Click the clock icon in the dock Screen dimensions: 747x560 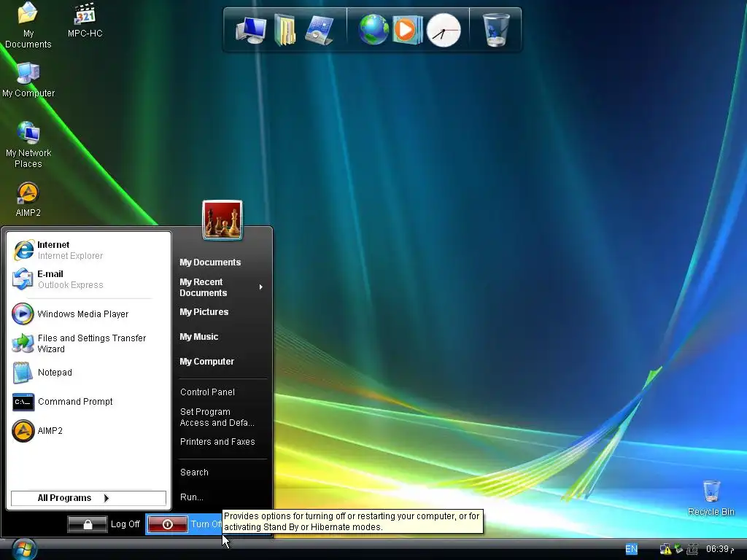pyautogui.click(x=444, y=31)
